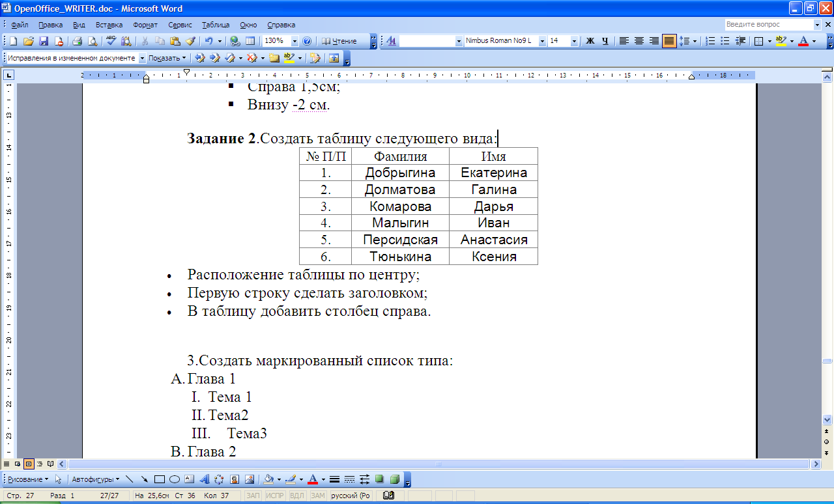Viewport: 834px width, 504px height.
Task: Undo the last action
Action: click(x=208, y=41)
